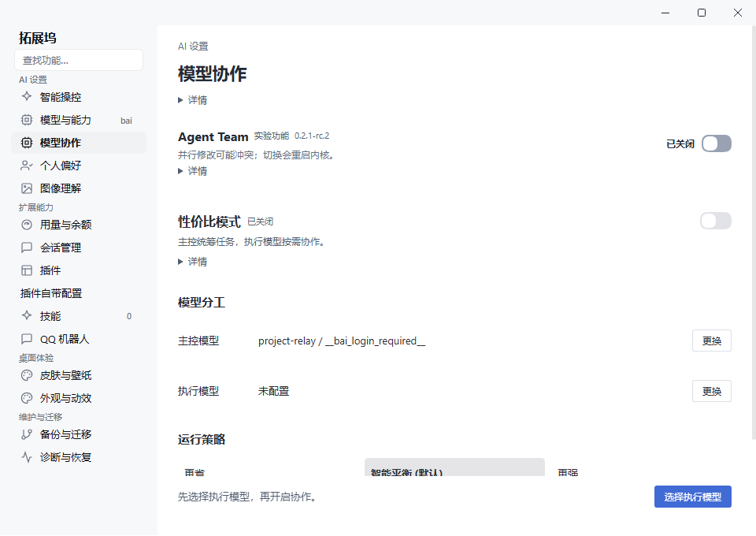Click the chip icon of 模型协作

[27, 143]
